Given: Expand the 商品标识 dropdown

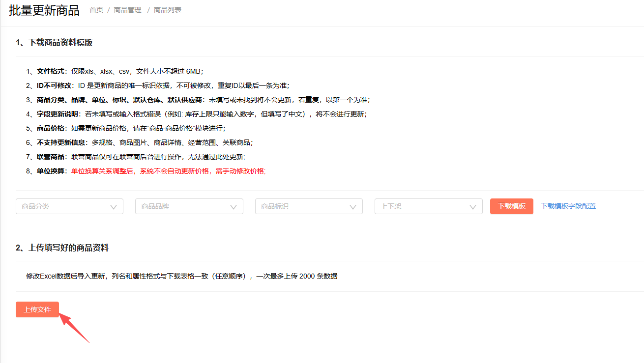Looking at the screenshot, I should pos(309,206).
